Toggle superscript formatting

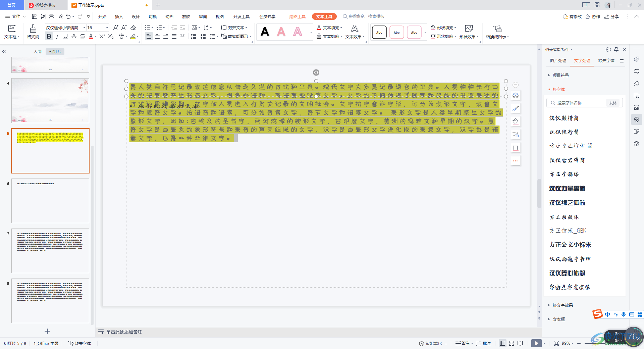click(x=102, y=36)
